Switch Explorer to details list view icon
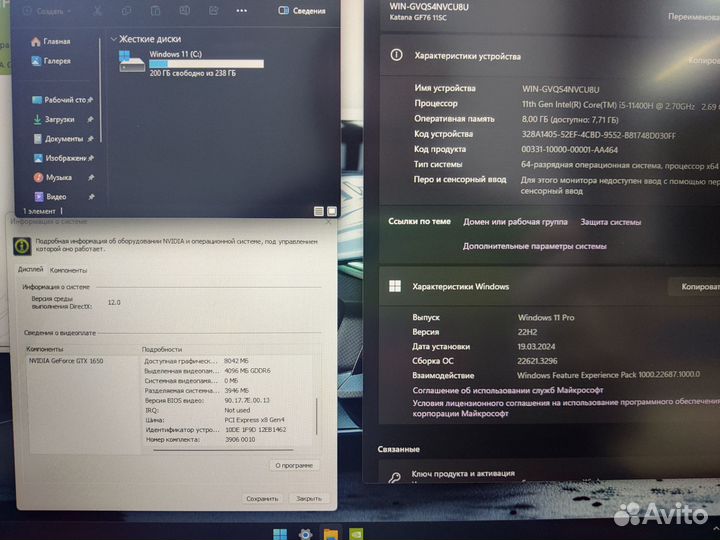720x540 pixels. point(319,211)
